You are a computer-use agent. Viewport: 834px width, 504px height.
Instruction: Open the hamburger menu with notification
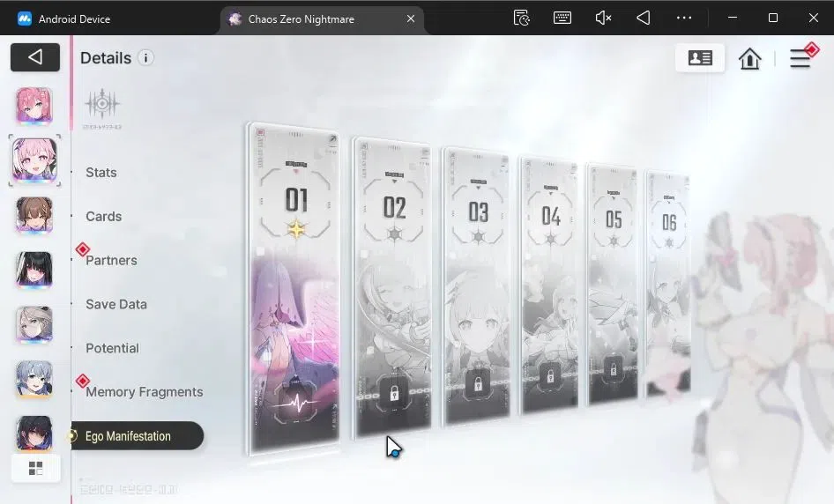pyautogui.click(x=800, y=58)
